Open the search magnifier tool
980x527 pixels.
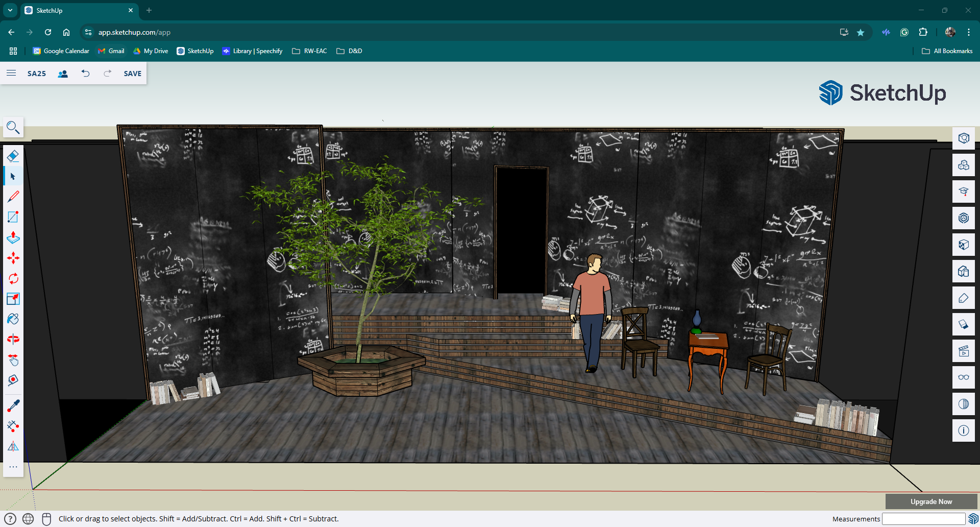[13, 127]
